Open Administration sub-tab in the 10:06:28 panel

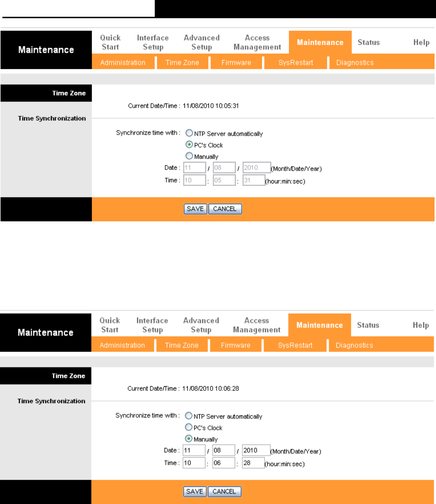[x=122, y=345]
